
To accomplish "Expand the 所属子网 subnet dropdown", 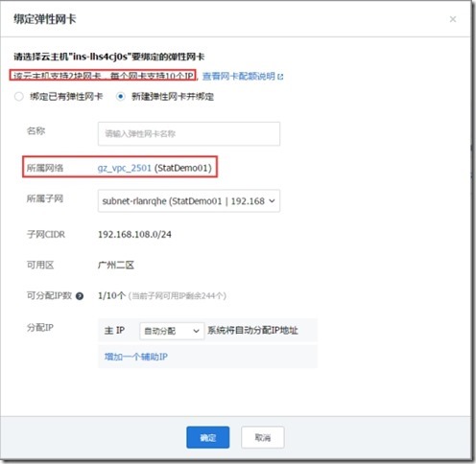I will point(189,201).
